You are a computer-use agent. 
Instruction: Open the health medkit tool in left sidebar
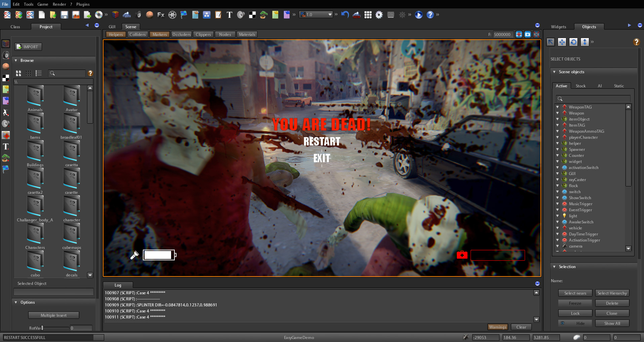[x=6, y=135]
